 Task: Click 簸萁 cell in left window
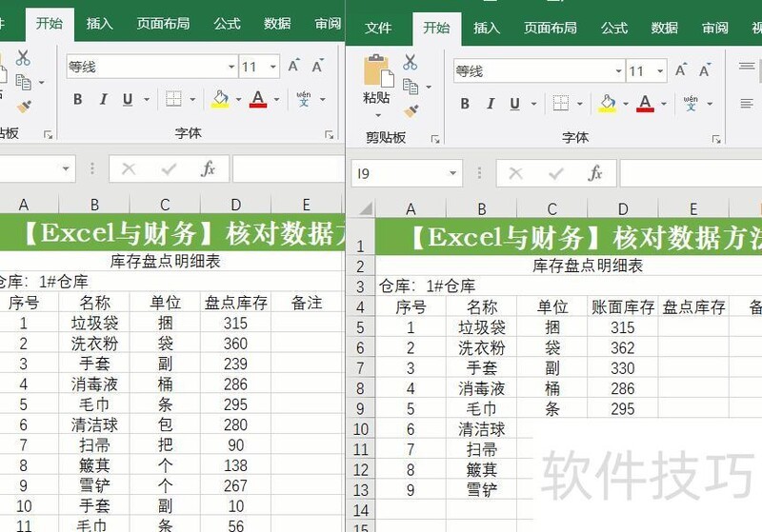coord(94,465)
